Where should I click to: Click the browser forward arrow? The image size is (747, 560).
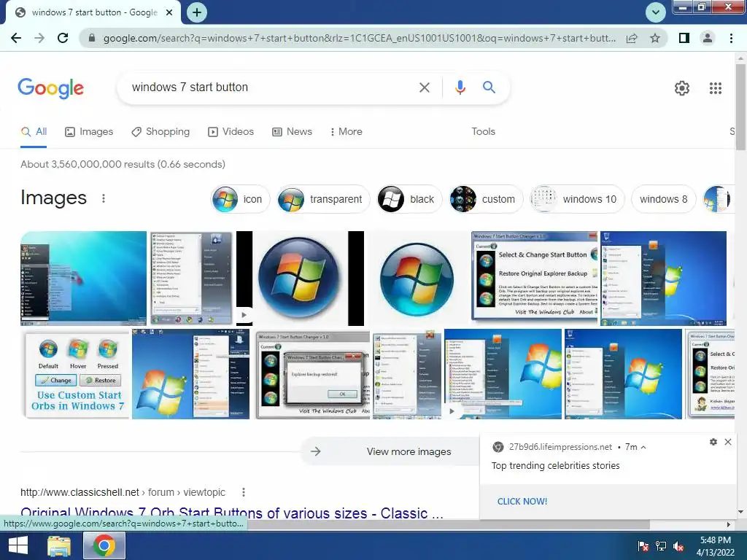[x=39, y=38]
